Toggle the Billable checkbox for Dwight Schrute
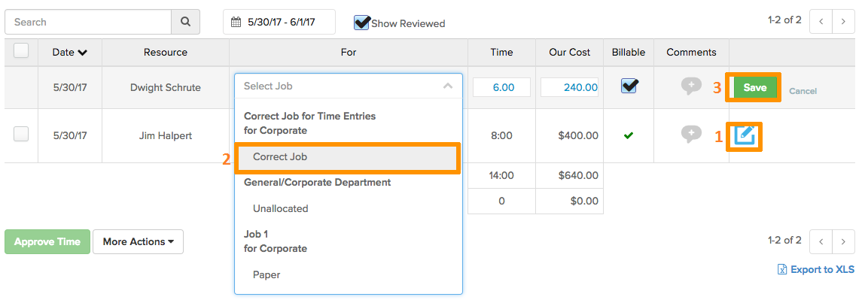This screenshot has width=868, height=306. click(629, 86)
